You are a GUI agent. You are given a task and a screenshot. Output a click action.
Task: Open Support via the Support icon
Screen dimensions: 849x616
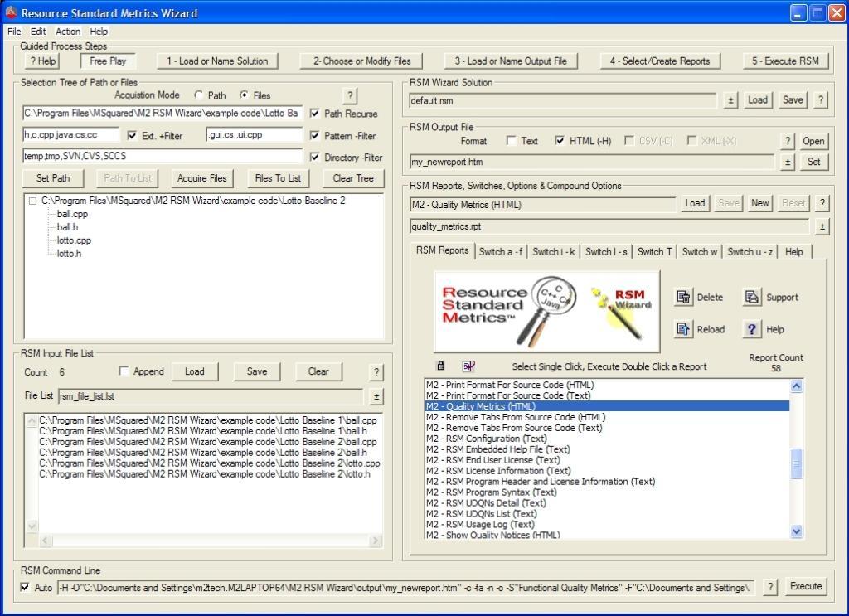click(x=753, y=297)
